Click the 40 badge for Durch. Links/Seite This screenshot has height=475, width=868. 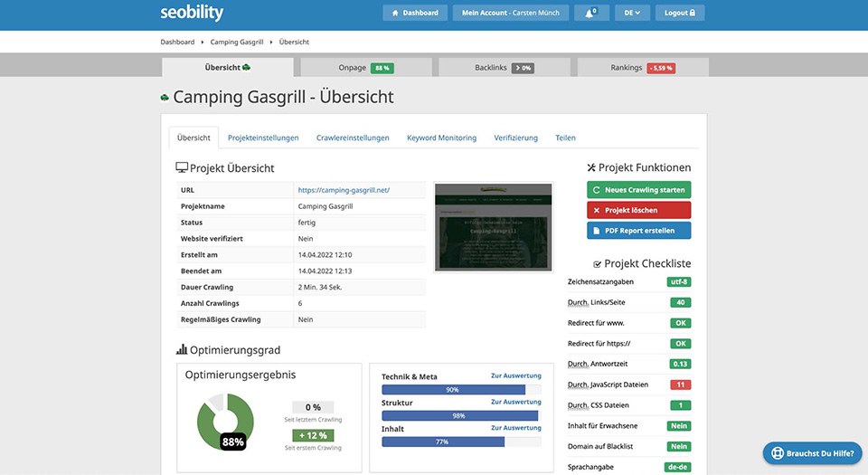tap(680, 302)
